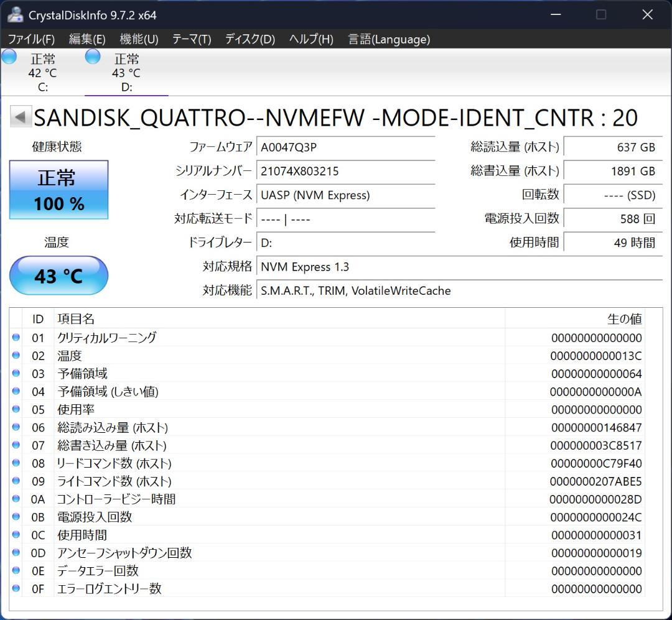
Task: Toggle drive D: tab selection
Action: (x=126, y=72)
